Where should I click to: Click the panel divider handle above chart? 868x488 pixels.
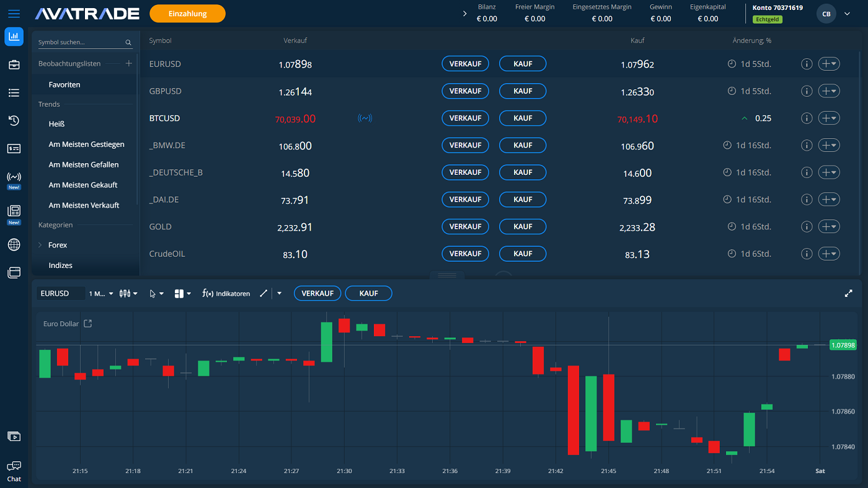(x=447, y=275)
